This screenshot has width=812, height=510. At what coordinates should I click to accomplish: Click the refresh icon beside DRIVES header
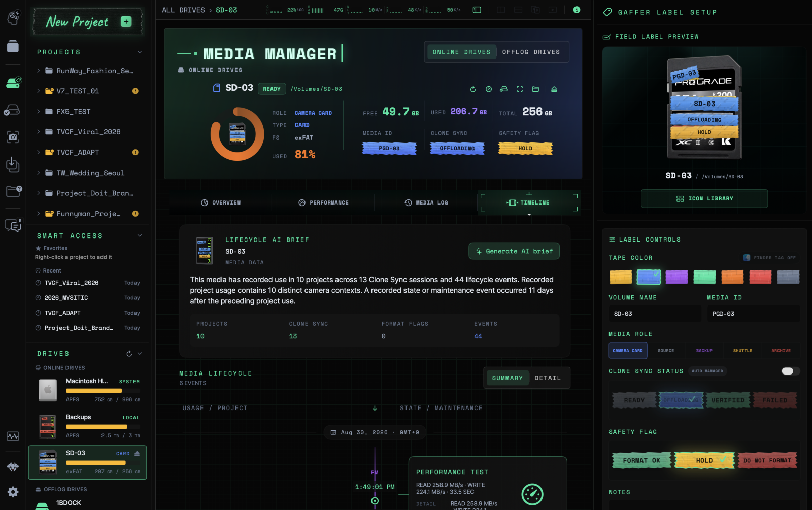[129, 354]
